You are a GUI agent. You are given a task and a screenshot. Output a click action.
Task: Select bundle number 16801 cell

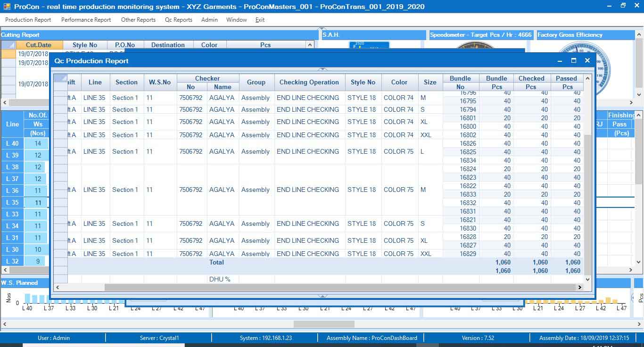click(x=461, y=118)
